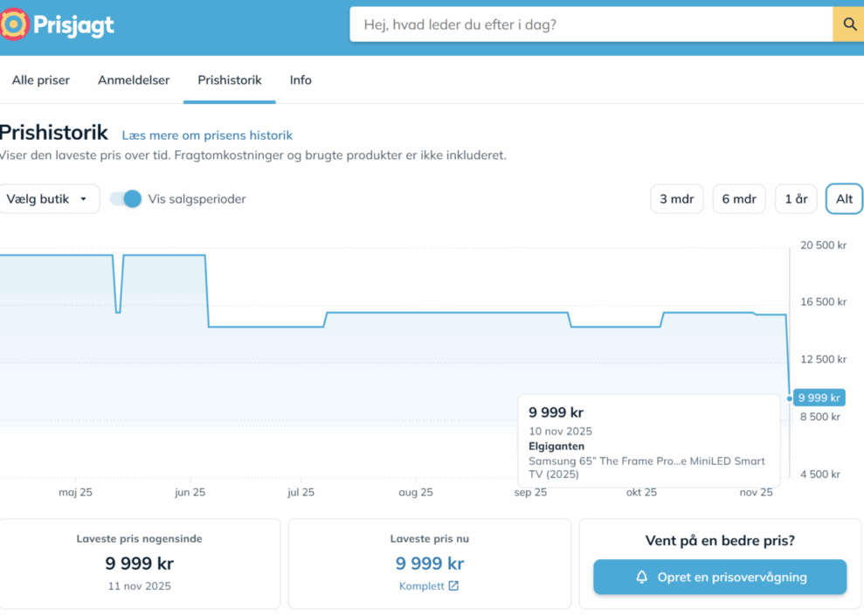Choose the 1 år time range
The image size is (864, 616).
point(796,199)
